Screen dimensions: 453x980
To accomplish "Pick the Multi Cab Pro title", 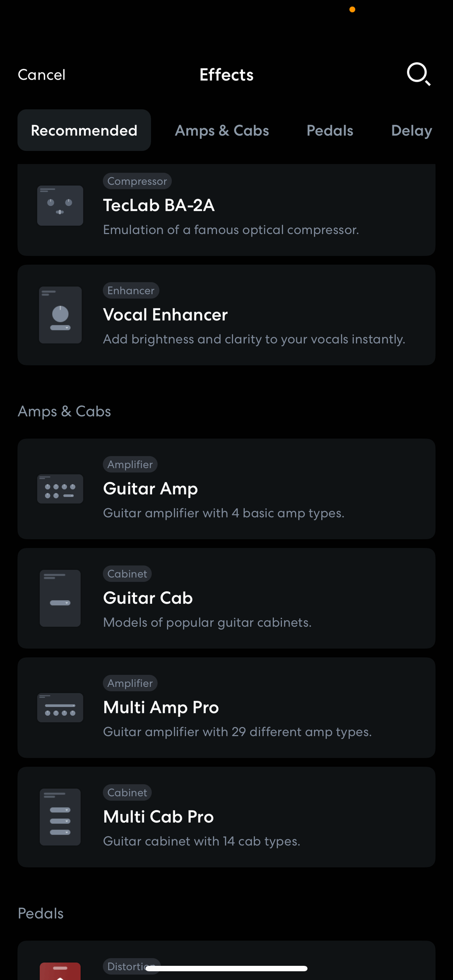I will point(158,817).
